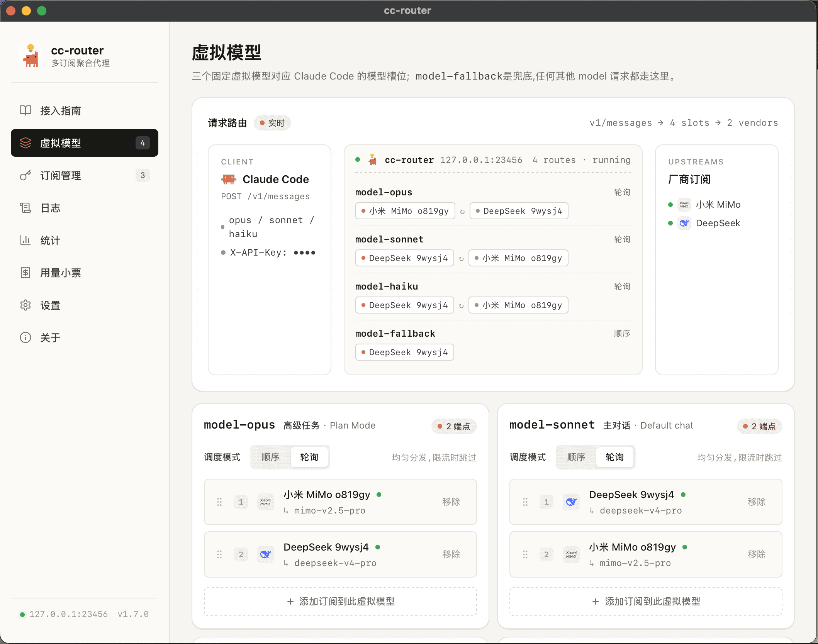
Task: Click the 用量小票 receipt icon
Action: [x=25, y=273]
